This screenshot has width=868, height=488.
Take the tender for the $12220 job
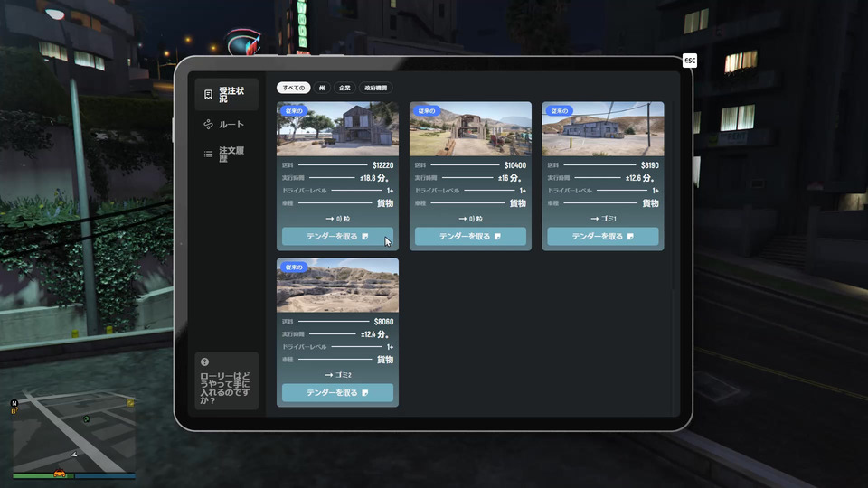[337, 236]
